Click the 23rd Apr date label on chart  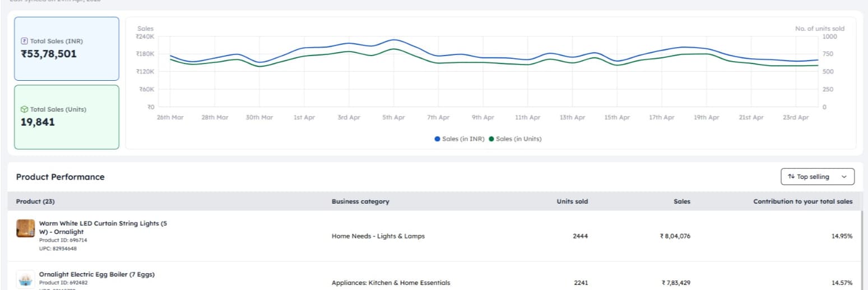796,118
